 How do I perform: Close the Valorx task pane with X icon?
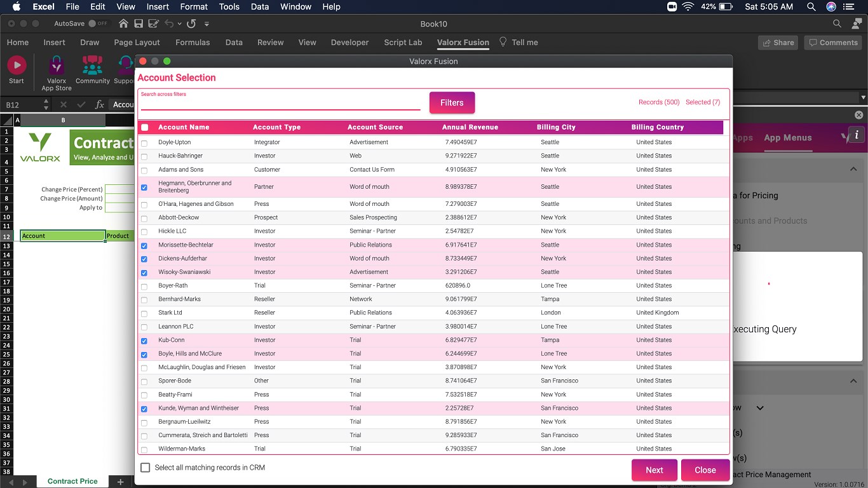click(x=859, y=115)
